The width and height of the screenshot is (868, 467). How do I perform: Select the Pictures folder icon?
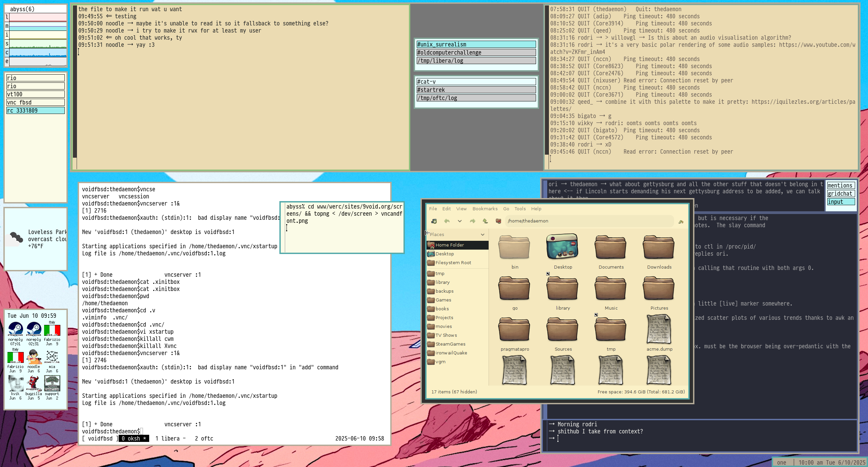tap(659, 289)
